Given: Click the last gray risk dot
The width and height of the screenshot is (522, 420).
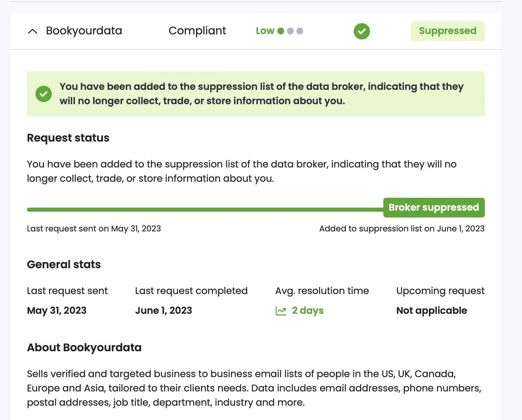Looking at the screenshot, I should pyautogui.click(x=300, y=31).
